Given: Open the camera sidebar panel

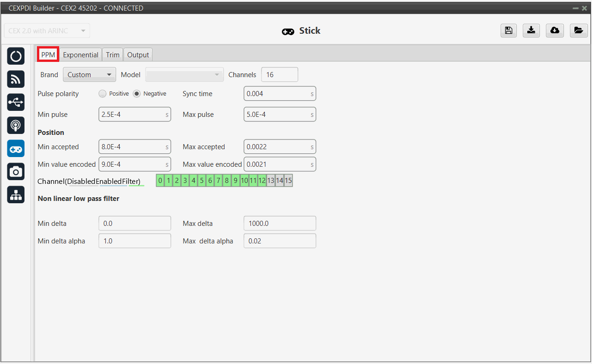Looking at the screenshot, I should [16, 172].
